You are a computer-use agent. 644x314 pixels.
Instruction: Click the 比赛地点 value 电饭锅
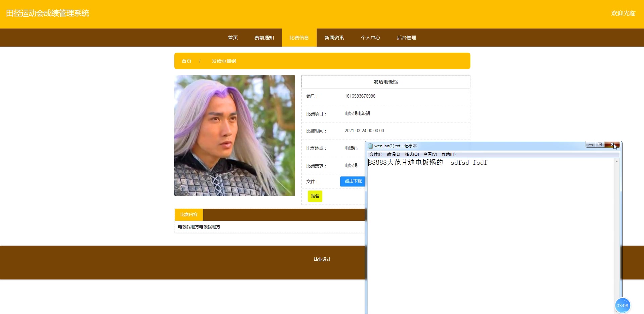coord(351,148)
